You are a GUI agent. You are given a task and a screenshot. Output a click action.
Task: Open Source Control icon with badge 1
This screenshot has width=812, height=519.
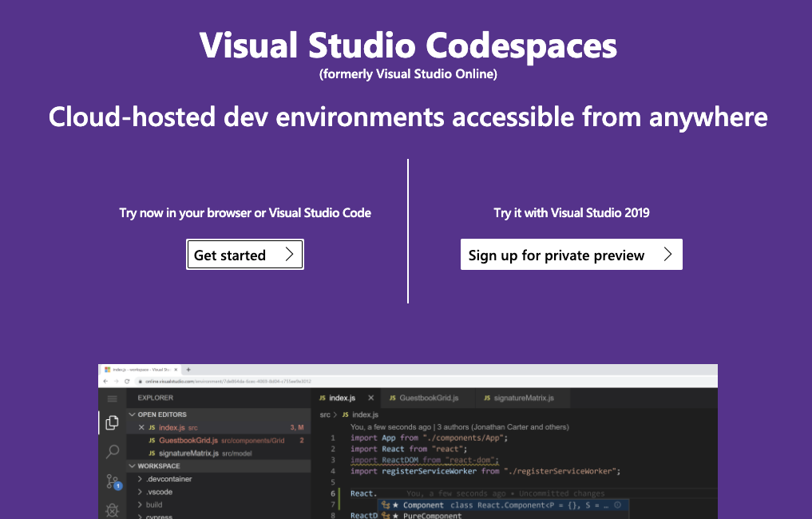pos(113,481)
